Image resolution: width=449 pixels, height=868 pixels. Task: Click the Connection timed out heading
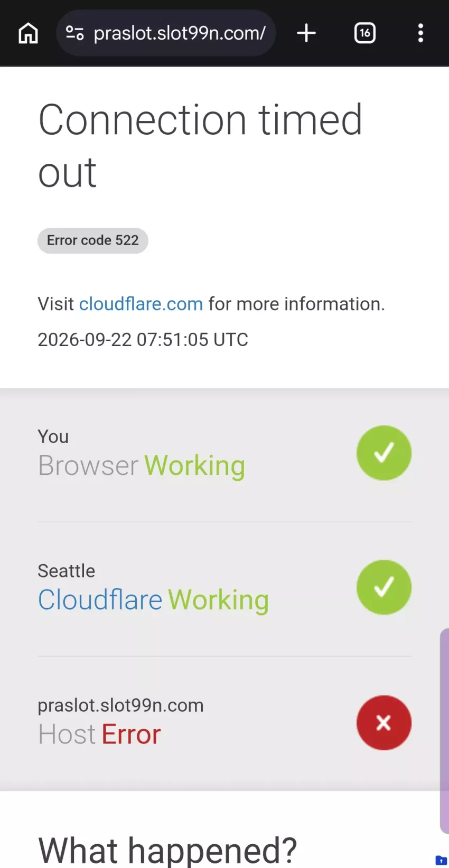click(x=201, y=146)
